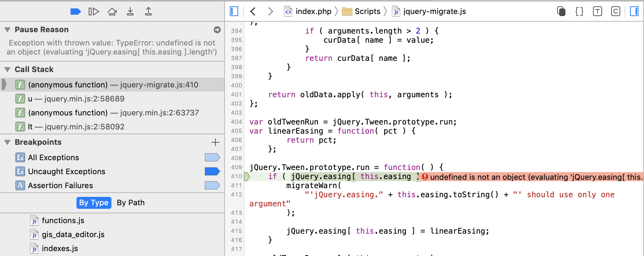Click the Ex icon beside All Exceptions
Screen dimensions: 644x256
coord(20,157)
